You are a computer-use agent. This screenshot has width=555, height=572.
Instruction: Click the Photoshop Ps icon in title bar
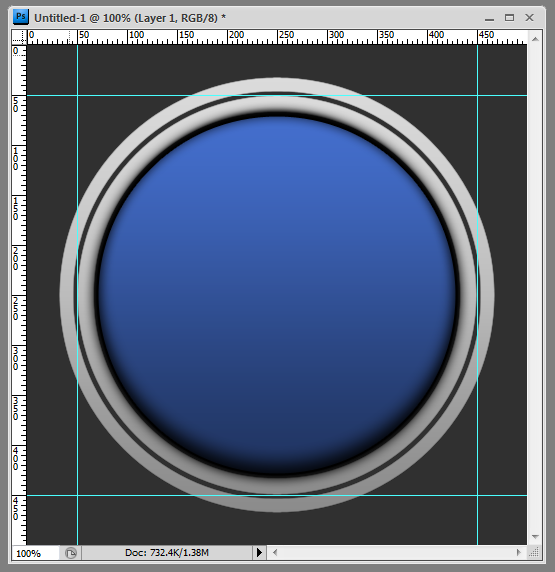20,17
